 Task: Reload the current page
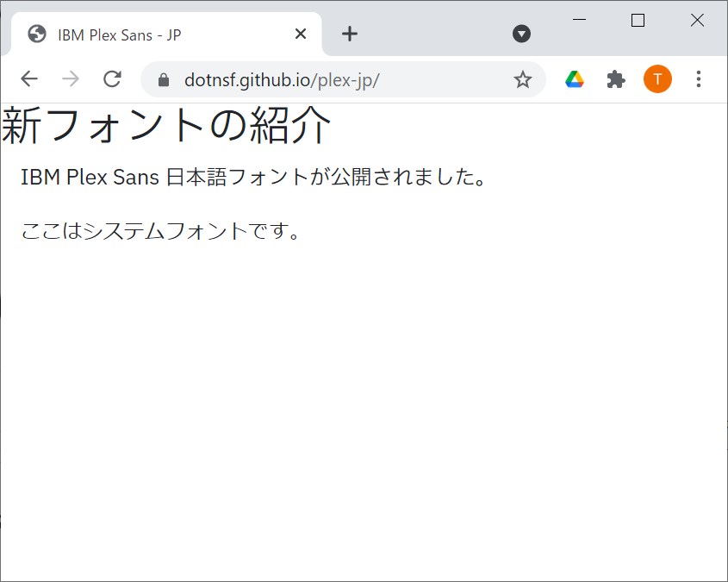112,79
